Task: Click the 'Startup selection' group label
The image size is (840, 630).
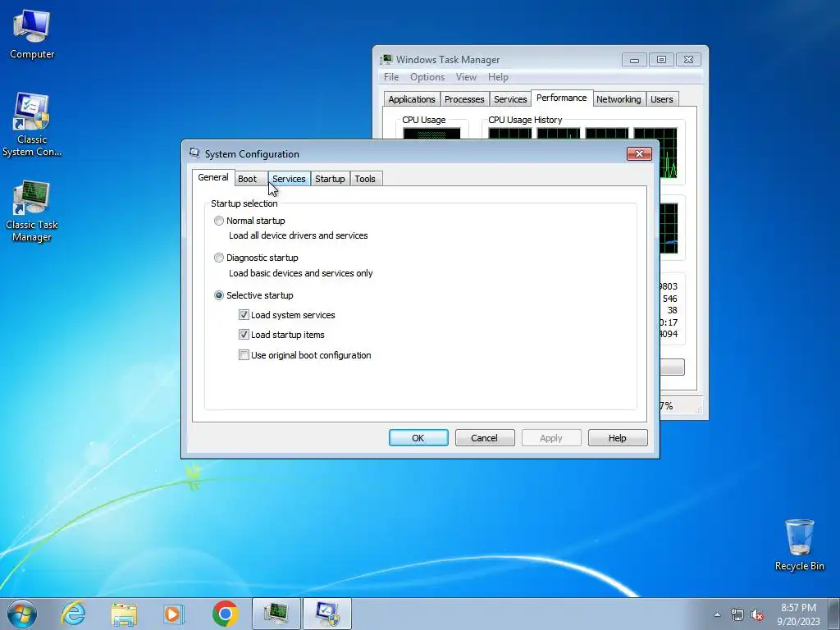Action: (244, 203)
